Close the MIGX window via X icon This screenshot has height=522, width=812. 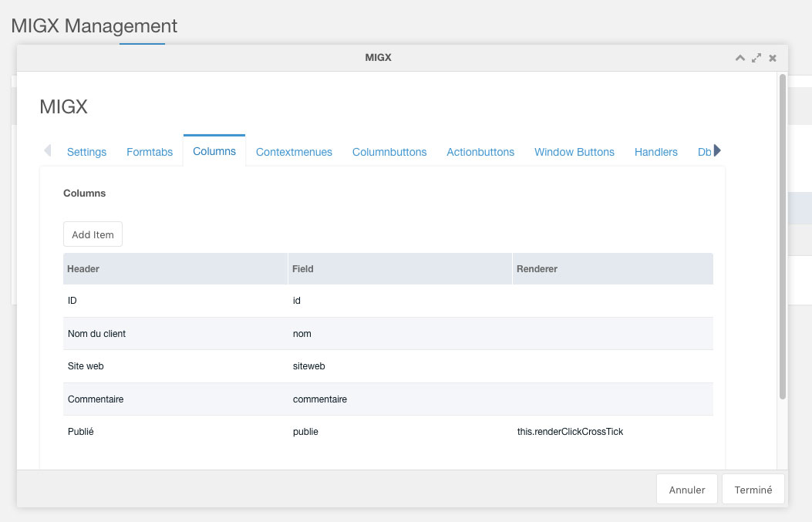click(x=773, y=58)
